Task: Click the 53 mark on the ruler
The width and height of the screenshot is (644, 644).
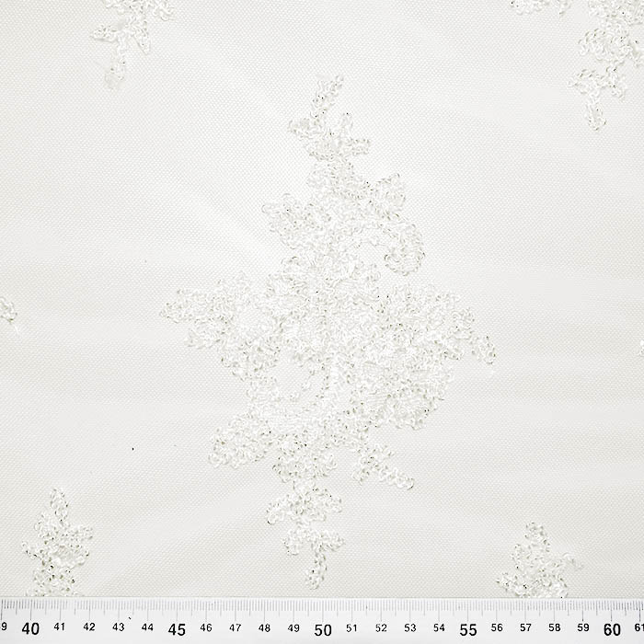Action: tap(409, 627)
